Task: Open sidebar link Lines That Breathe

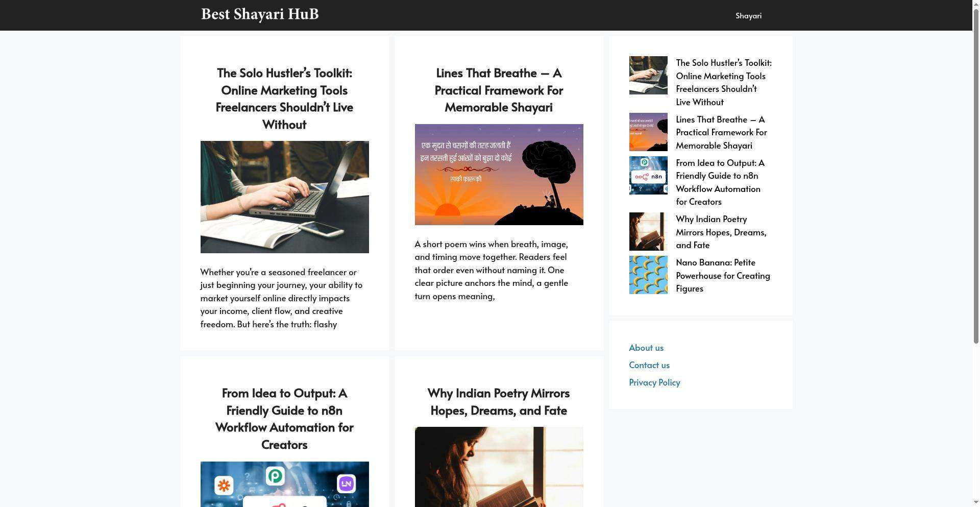Action: (x=721, y=132)
